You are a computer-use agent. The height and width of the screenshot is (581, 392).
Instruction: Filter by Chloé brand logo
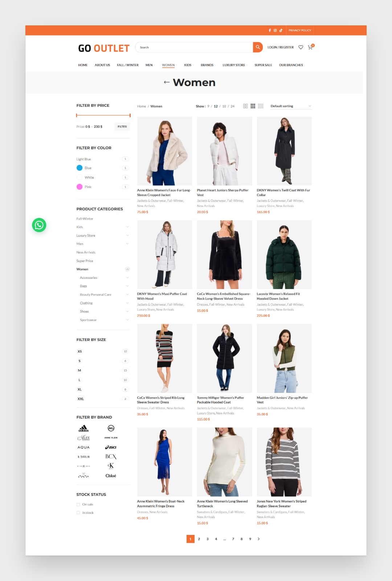111,476
